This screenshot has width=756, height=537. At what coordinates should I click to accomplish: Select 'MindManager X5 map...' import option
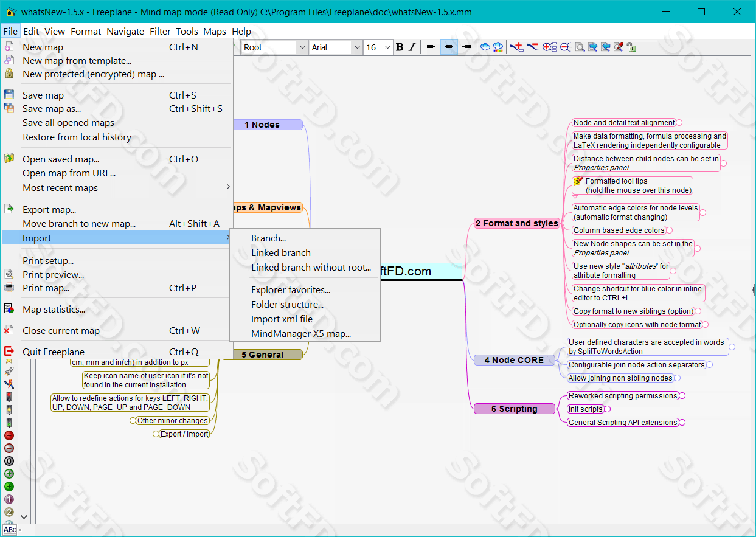305,334
